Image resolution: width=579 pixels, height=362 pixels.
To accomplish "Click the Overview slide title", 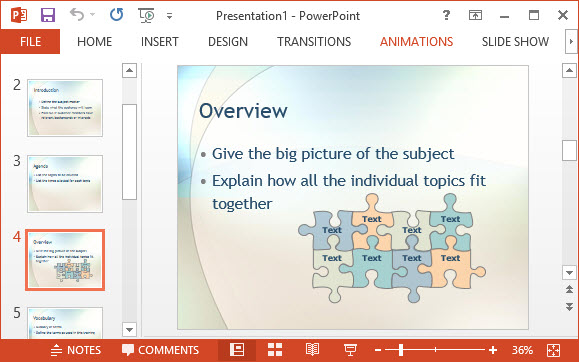I will coord(243,110).
